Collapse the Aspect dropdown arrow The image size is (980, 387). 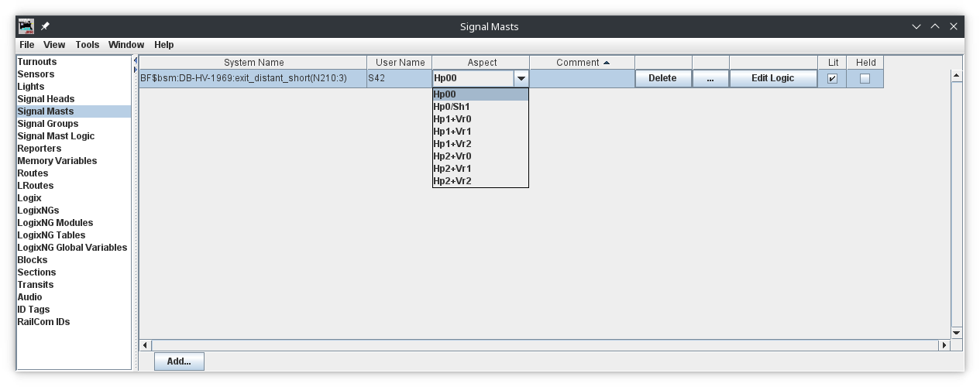pos(521,78)
